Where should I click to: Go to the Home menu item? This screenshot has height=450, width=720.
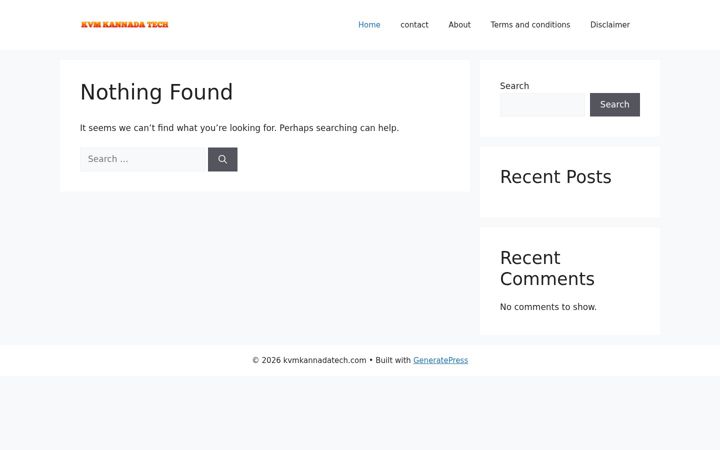tap(369, 25)
